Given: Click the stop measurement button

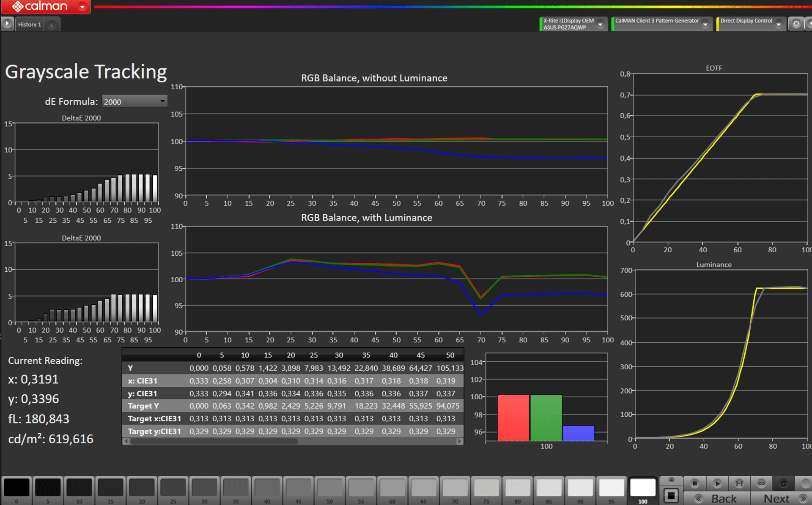Looking at the screenshot, I should [x=694, y=483].
